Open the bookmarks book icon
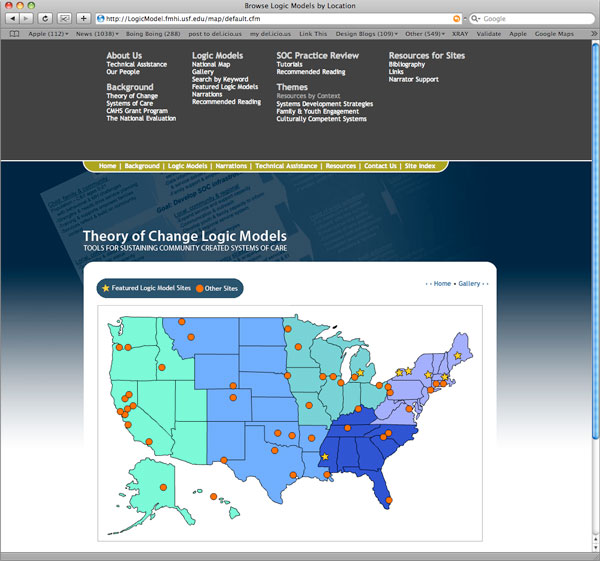 pyautogui.click(x=13, y=33)
